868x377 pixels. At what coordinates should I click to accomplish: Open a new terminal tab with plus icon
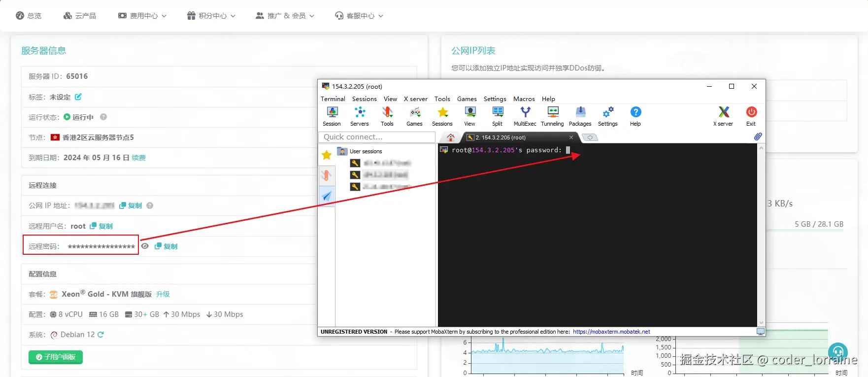pos(590,137)
